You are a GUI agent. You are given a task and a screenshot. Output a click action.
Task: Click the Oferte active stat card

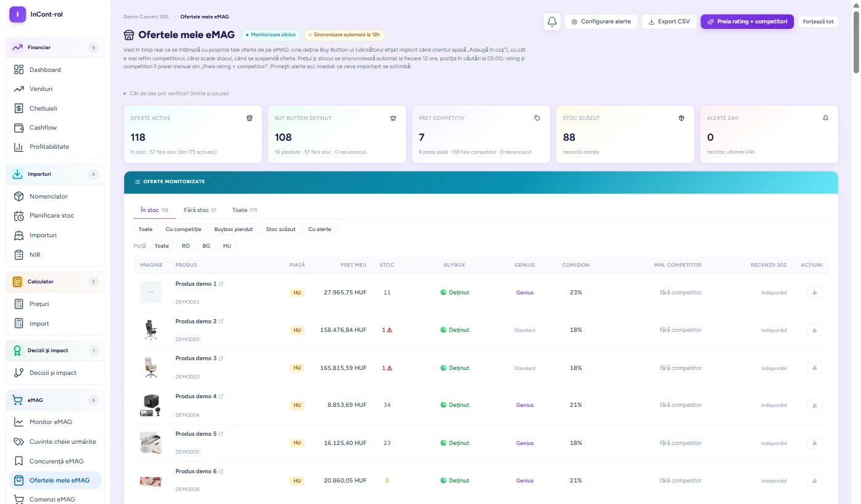click(x=192, y=134)
